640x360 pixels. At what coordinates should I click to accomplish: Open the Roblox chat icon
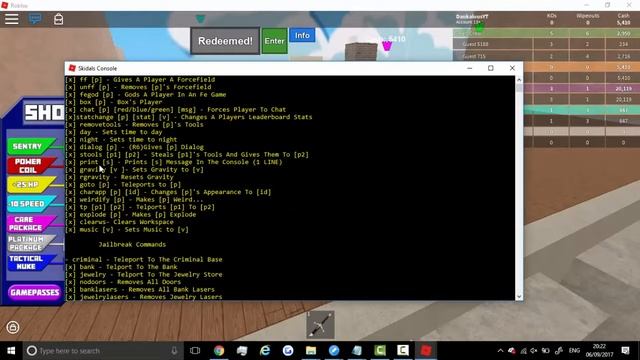(x=35, y=19)
